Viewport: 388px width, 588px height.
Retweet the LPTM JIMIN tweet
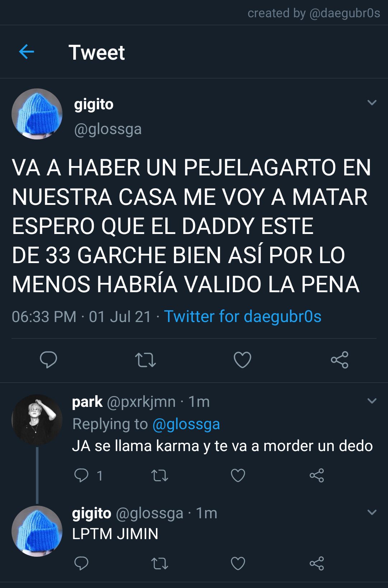point(160,563)
